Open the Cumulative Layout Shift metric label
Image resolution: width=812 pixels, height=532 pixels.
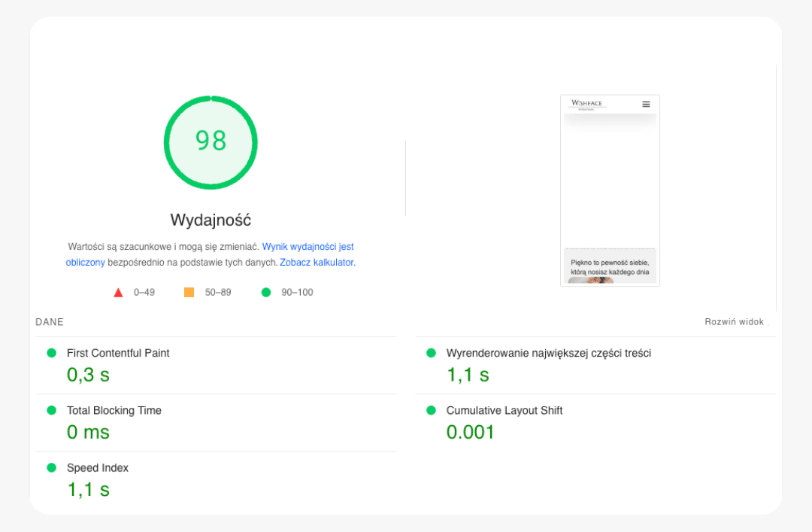[504, 410]
